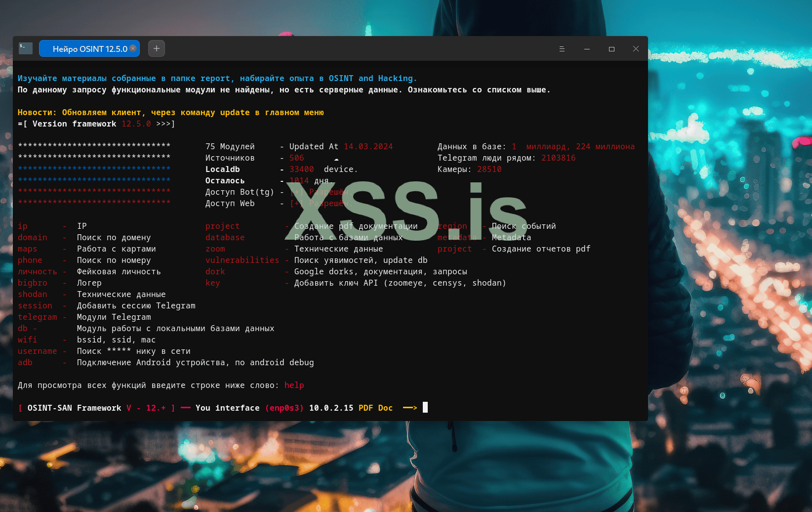Click the 'adb' command name

click(x=25, y=362)
